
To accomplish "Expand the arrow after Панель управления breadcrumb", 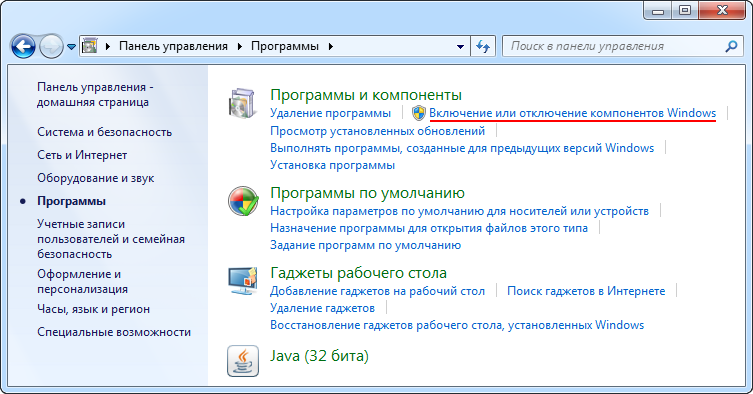I will point(240,46).
